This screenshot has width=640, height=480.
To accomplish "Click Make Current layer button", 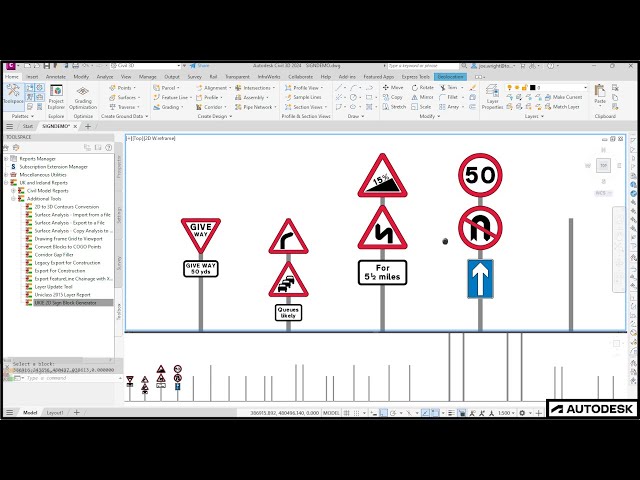I will pos(563,97).
